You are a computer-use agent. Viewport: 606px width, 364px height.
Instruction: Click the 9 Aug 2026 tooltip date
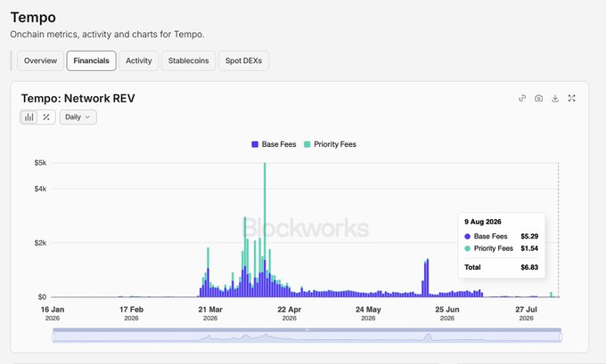[x=483, y=222]
